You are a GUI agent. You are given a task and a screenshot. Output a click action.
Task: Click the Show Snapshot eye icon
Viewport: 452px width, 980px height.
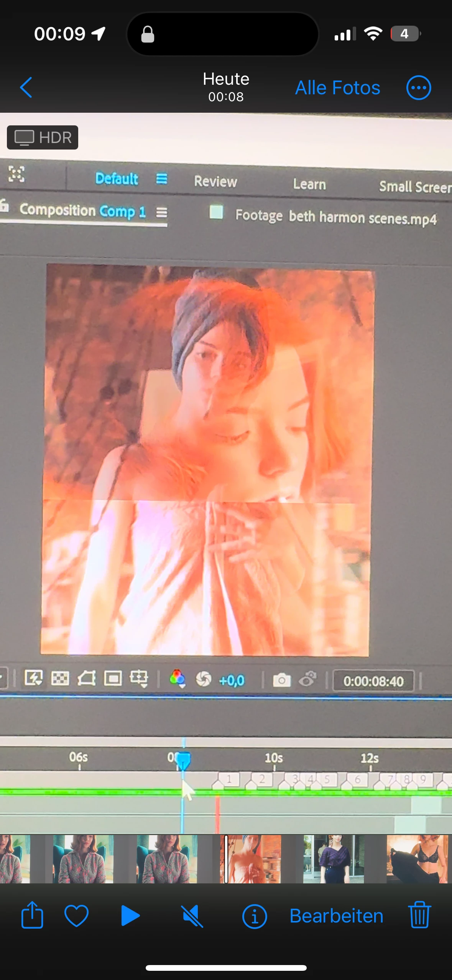coord(308,679)
